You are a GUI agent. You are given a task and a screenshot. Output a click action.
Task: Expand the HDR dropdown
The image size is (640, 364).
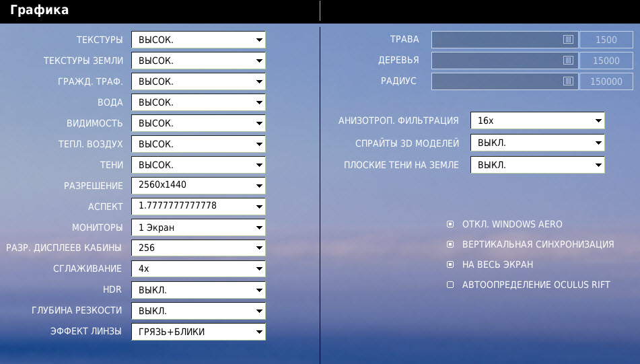pos(199,290)
